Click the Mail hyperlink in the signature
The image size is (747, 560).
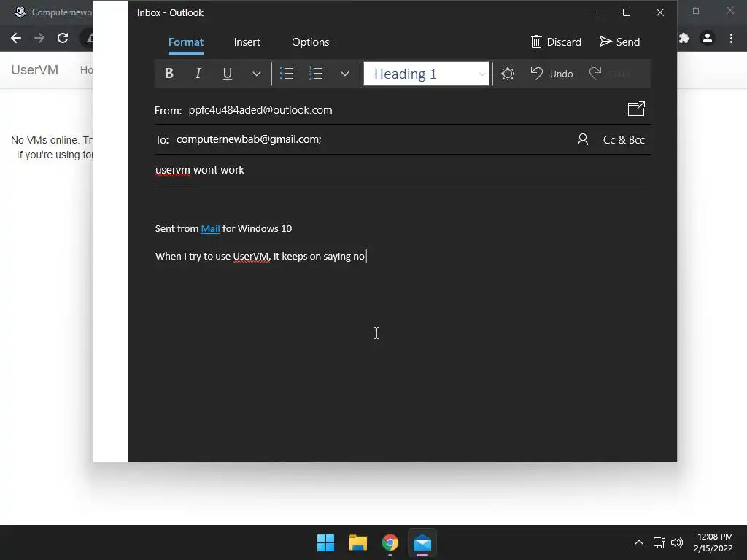coord(210,228)
